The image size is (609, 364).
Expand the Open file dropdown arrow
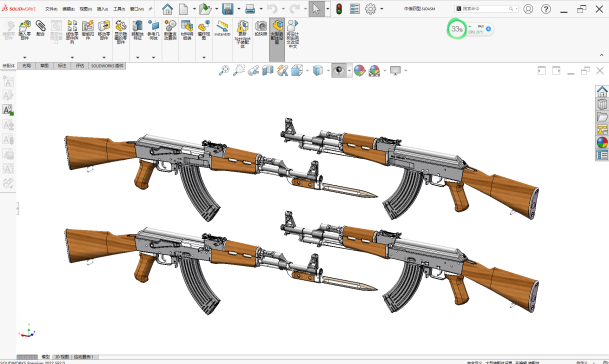click(x=216, y=9)
